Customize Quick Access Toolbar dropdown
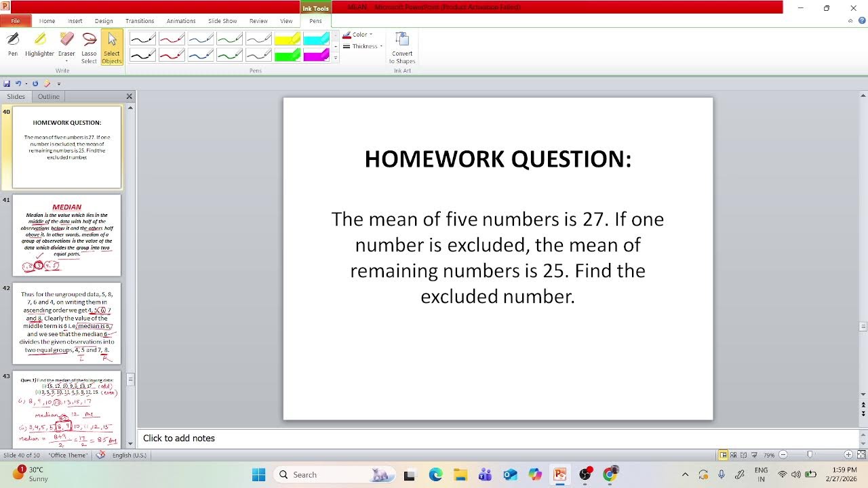 click(x=58, y=84)
